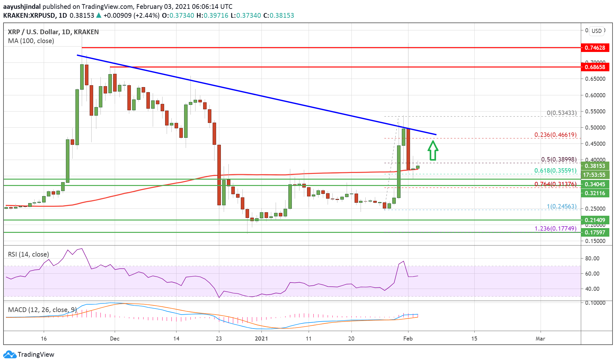Image resolution: width=616 pixels, height=364 pixels.
Task: Click the 0.17597 green price label
Action: (x=595, y=232)
